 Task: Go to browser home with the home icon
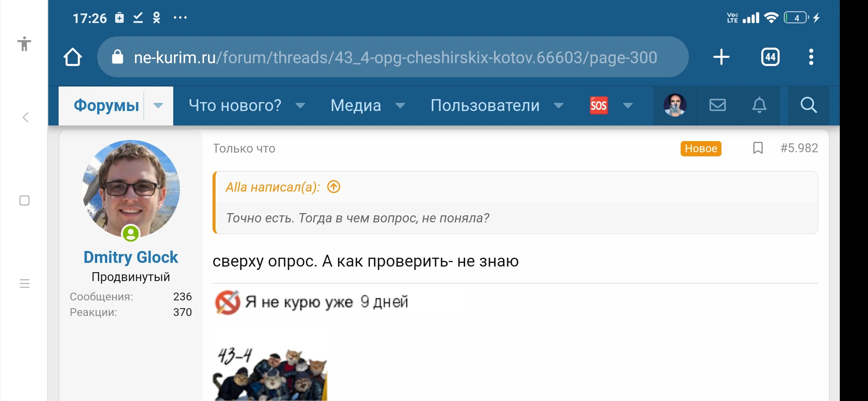tap(73, 56)
